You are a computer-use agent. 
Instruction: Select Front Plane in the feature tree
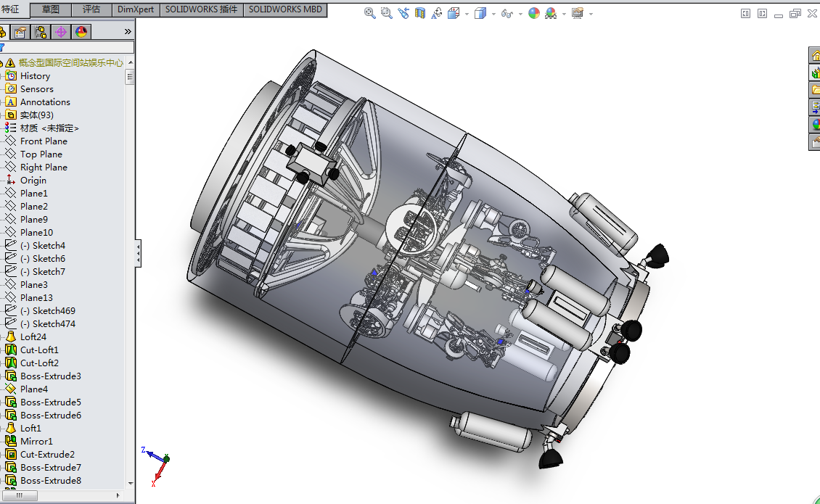pyautogui.click(x=44, y=141)
